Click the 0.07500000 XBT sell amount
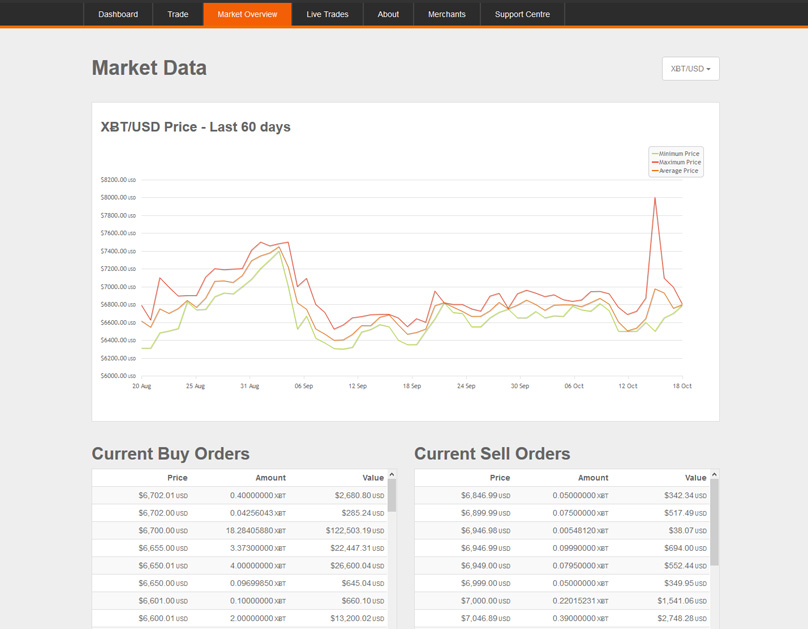 pos(580,513)
